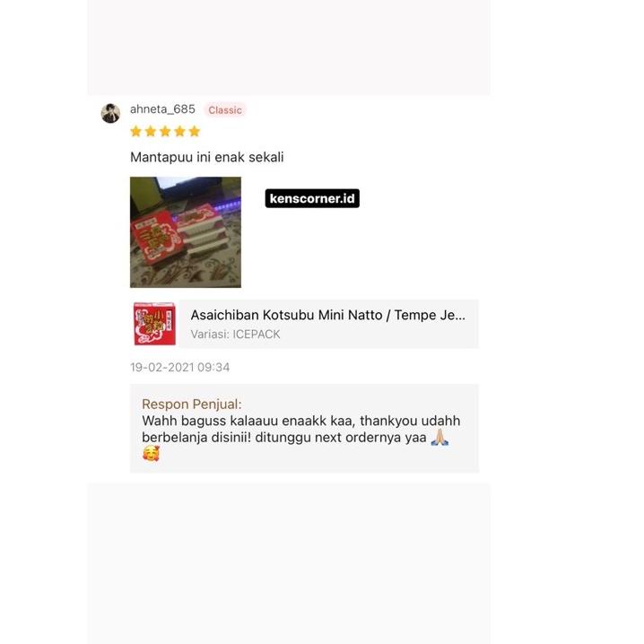644x644 pixels.
Task: Click the ahneta_685 username
Action: 162,109
